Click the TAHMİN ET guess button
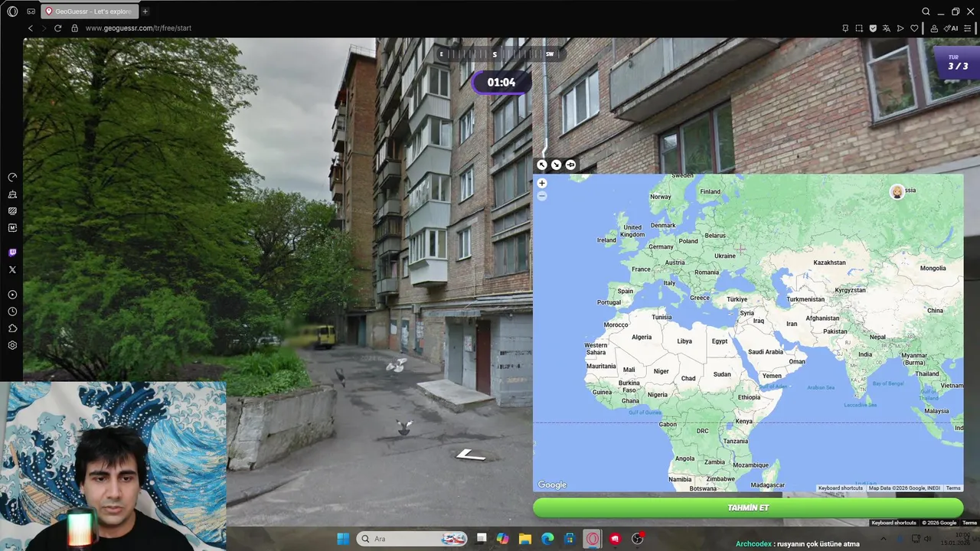The image size is (980, 551). point(748,507)
